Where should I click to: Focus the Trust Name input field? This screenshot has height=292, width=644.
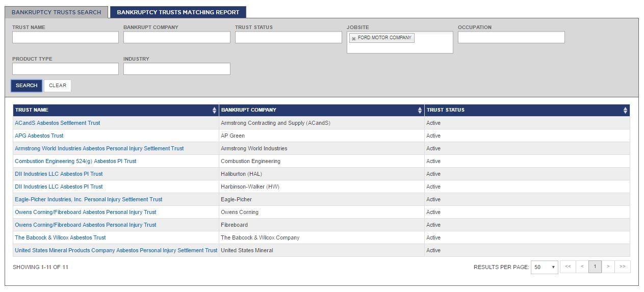point(65,37)
